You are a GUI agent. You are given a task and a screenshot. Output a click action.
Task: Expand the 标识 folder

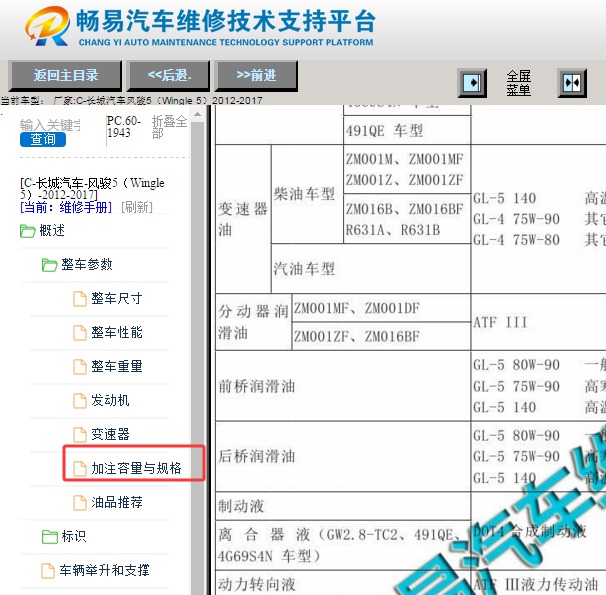tap(73, 536)
